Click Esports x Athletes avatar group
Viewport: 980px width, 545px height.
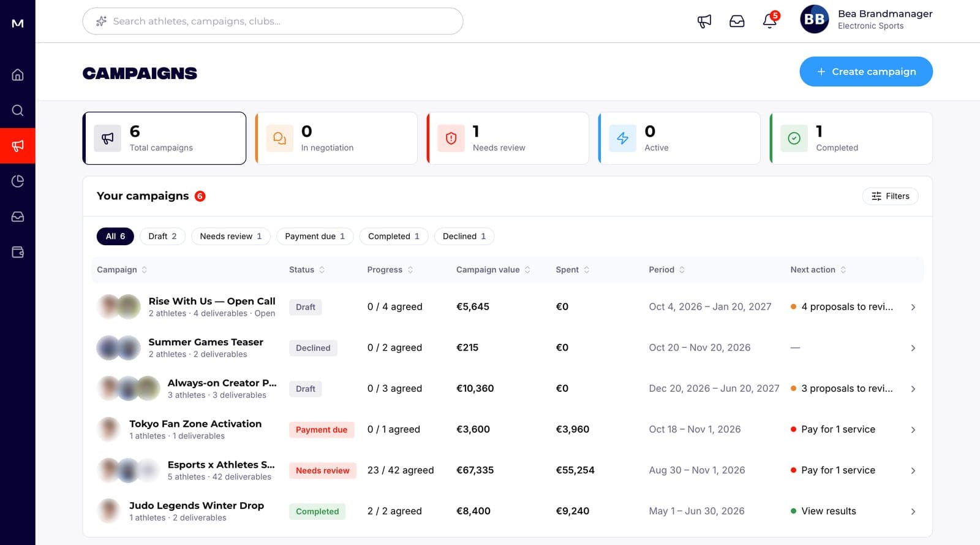[x=129, y=471]
